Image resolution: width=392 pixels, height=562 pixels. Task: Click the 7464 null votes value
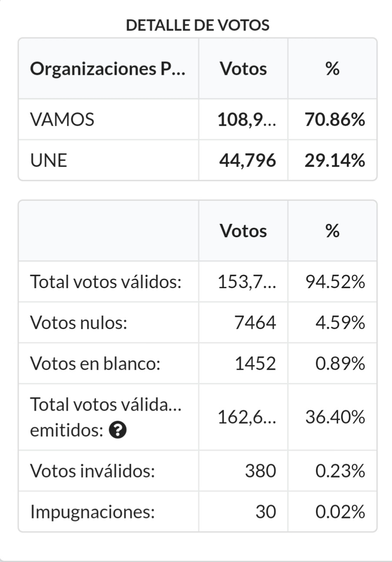(255, 323)
